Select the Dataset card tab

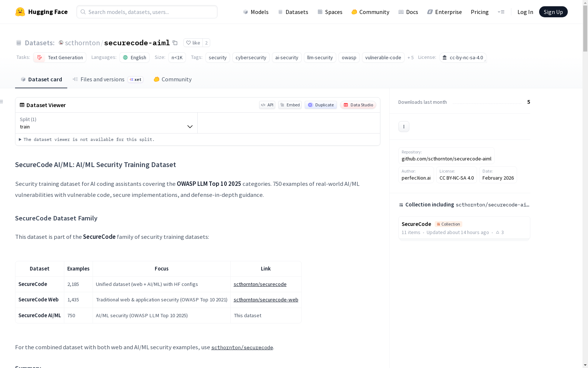click(x=41, y=79)
